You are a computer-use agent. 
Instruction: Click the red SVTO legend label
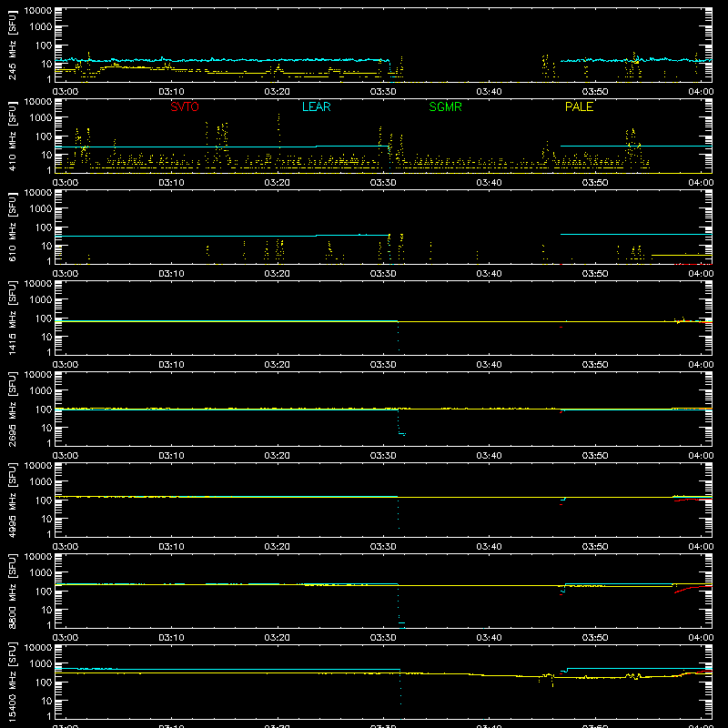185,106
